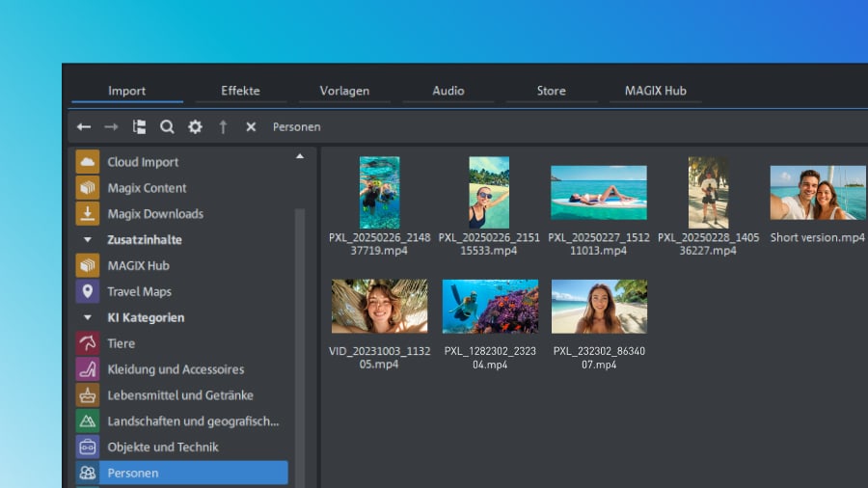Switch to the Effekte tab

(x=240, y=91)
